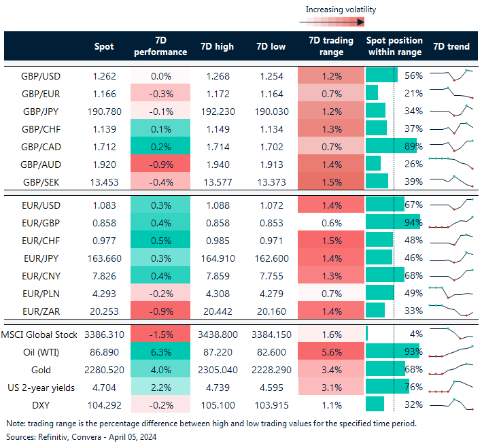The width and height of the screenshot is (482, 448).
Task: Click the Spot position within range header
Action: [x=394, y=46]
